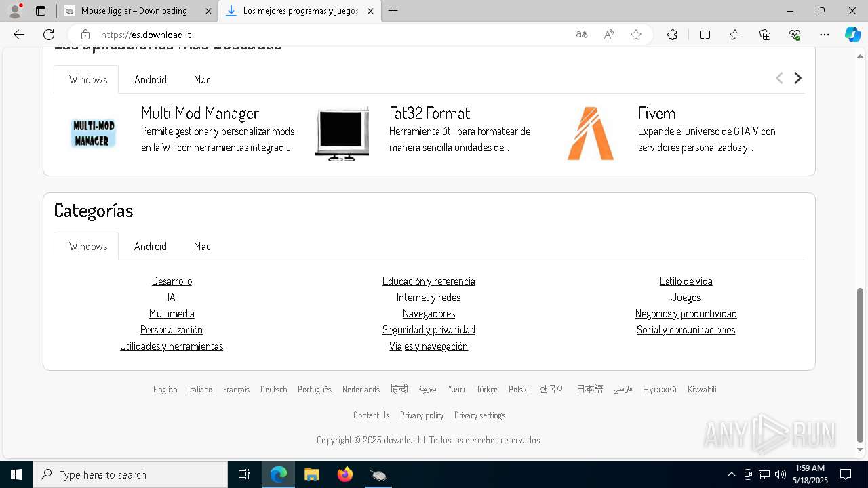Open Negocios y productividad category
Image resolution: width=868 pixels, height=488 pixels.
point(686,313)
